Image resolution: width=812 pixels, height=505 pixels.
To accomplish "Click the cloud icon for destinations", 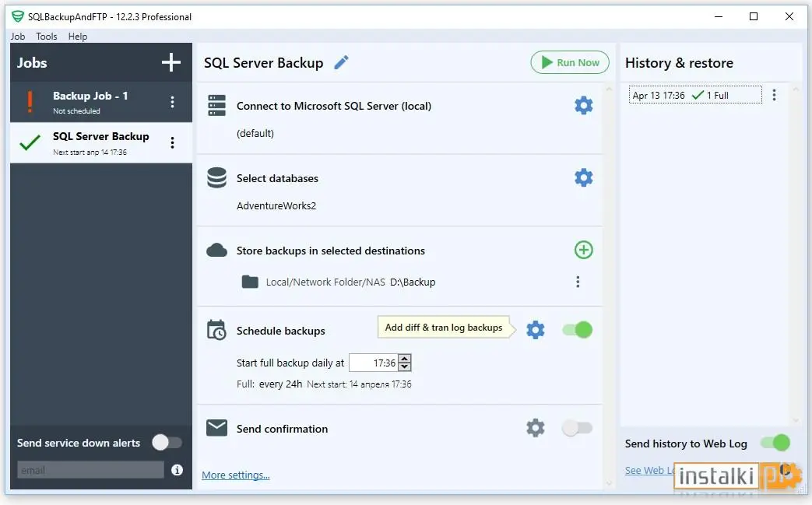I will click(216, 251).
